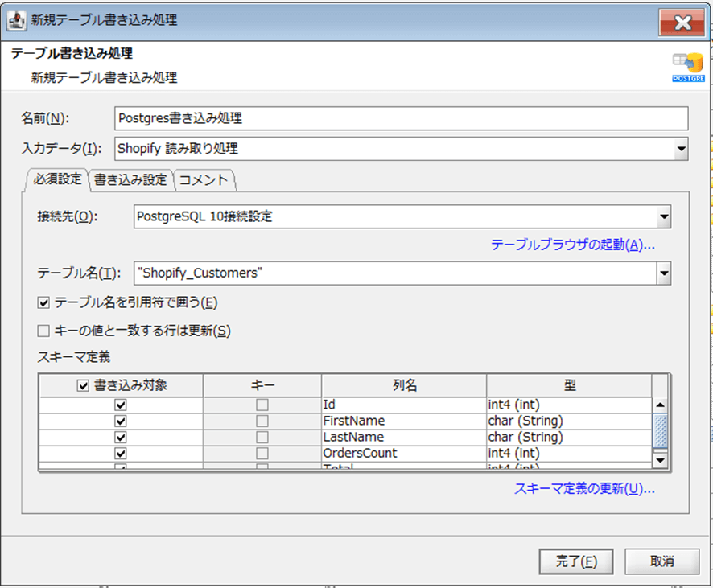The image size is (713, 588).
Task: Click the キー column header
Action: point(262,386)
